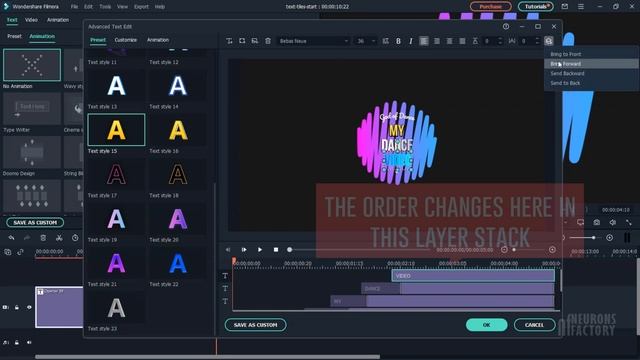
Task: Open the File menu
Action: click(74, 7)
